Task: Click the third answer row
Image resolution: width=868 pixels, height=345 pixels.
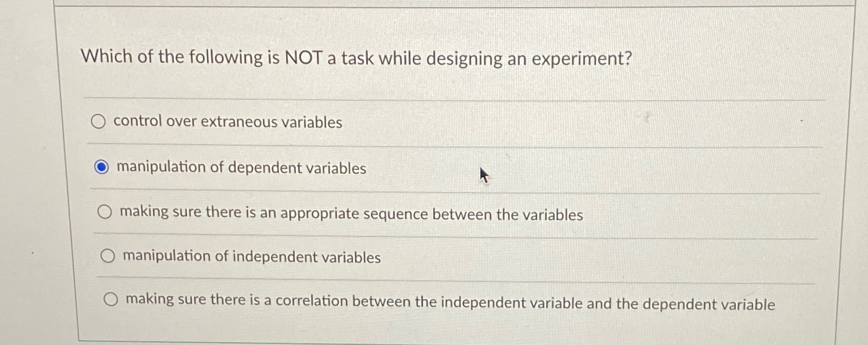Action: click(x=356, y=213)
